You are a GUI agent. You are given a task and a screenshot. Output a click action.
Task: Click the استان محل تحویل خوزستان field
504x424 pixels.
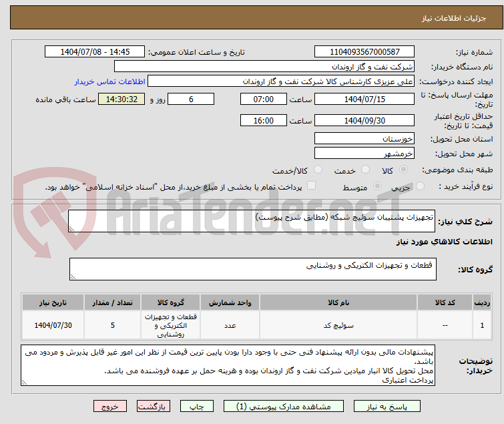pyautogui.click(x=364, y=138)
